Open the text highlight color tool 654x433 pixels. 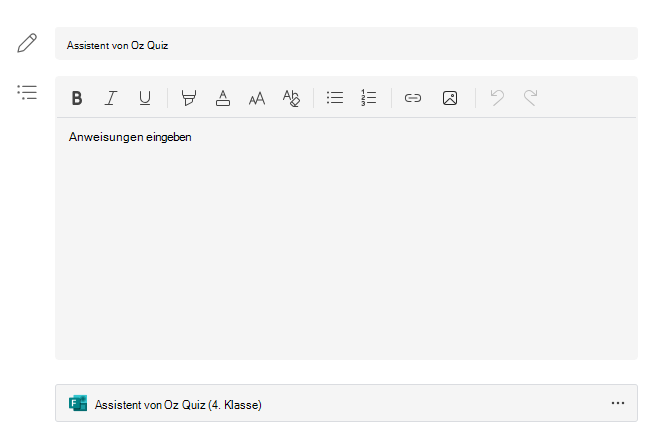pos(189,98)
